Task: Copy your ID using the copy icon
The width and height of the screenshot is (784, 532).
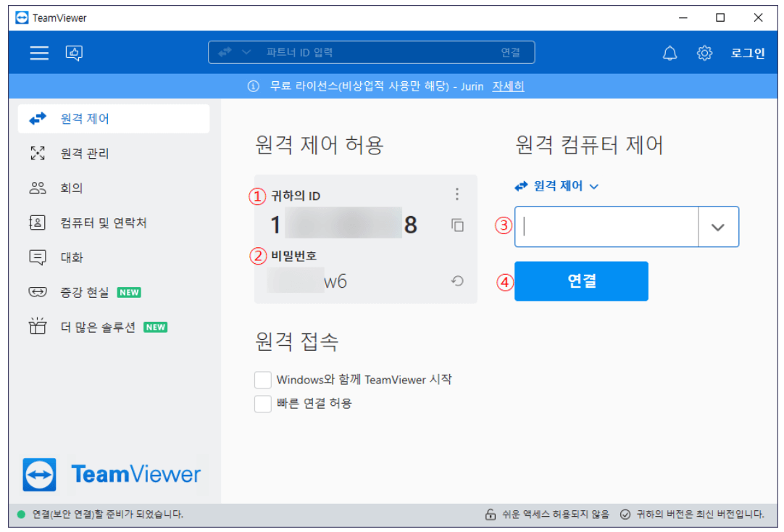Action: click(457, 225)
